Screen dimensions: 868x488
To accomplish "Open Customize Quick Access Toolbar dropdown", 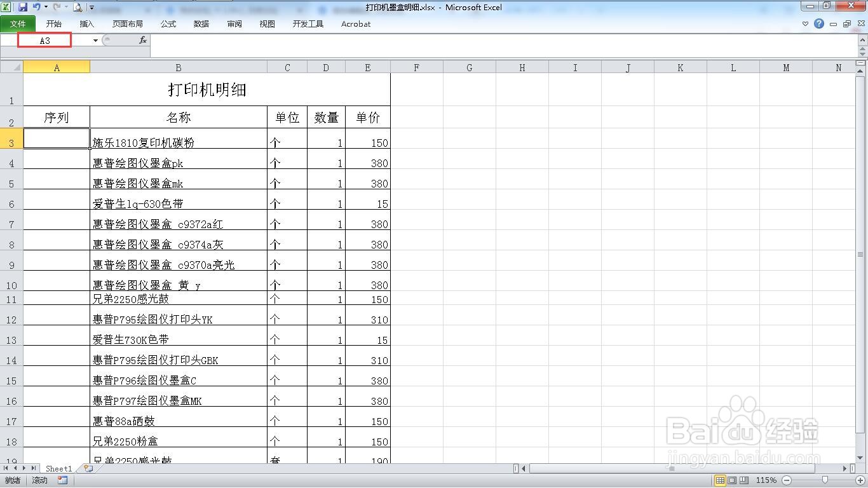I will (x=92, y=8).
